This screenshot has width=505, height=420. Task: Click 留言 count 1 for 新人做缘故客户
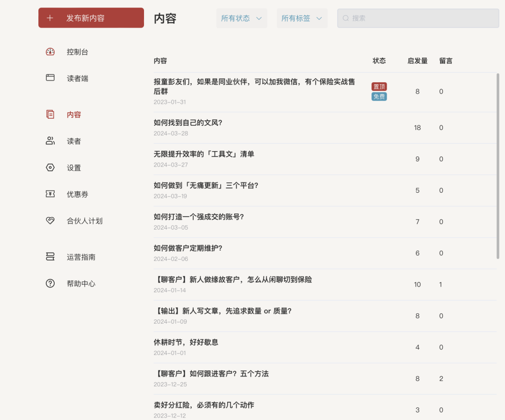point(440,284)
